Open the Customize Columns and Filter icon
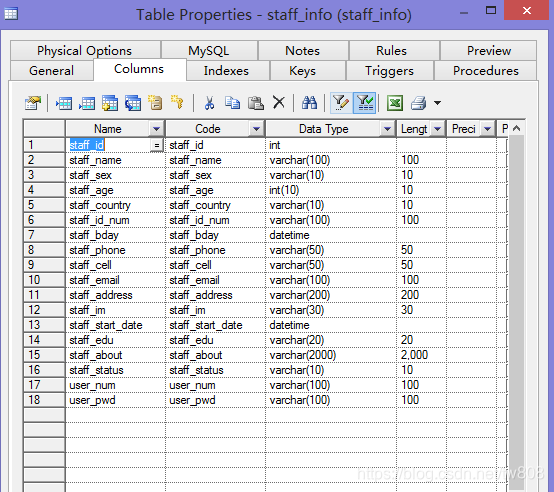 [x=341, y=103]
